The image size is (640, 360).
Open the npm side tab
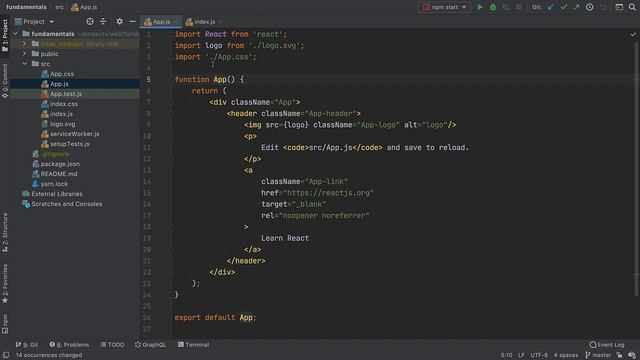point(5,324)
